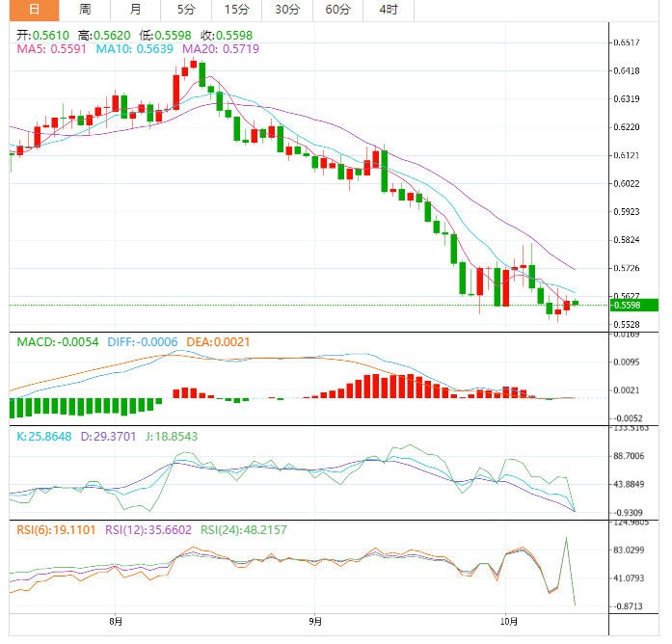Switch to the 4时 timeframe tab
This screenshot has height=644, width=672.
[389, 10]
